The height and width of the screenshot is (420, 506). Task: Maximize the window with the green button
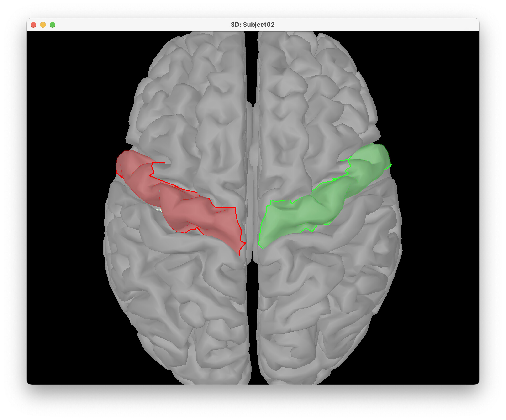[53, 25]
